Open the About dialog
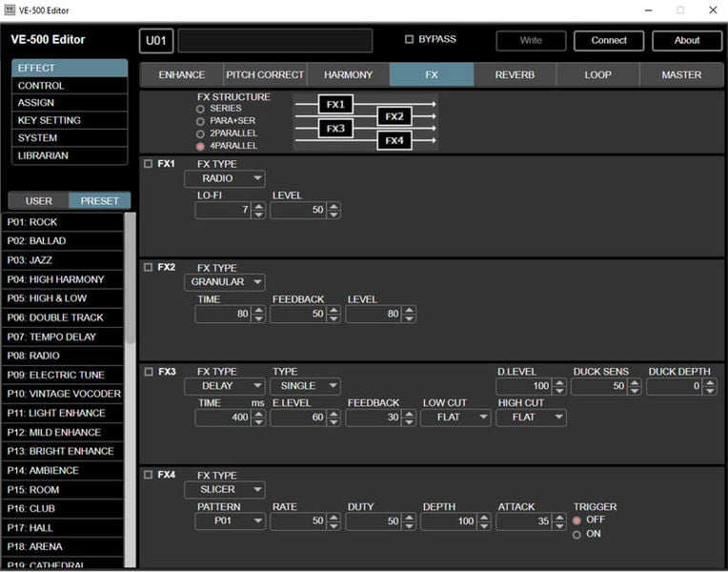 coord(687,40)
